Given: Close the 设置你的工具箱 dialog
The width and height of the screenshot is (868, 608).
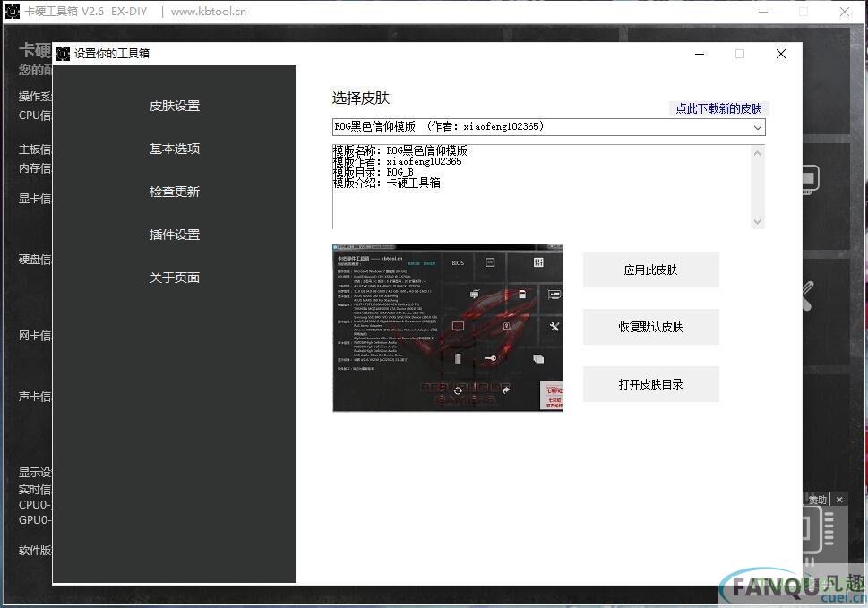Looking at the screenshot, I should 780,54.
